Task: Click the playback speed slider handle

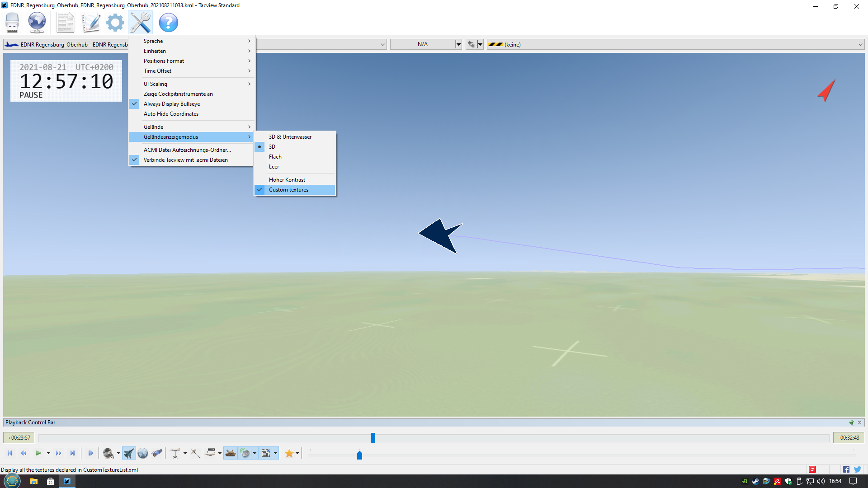Action: (x=359, y=455)
